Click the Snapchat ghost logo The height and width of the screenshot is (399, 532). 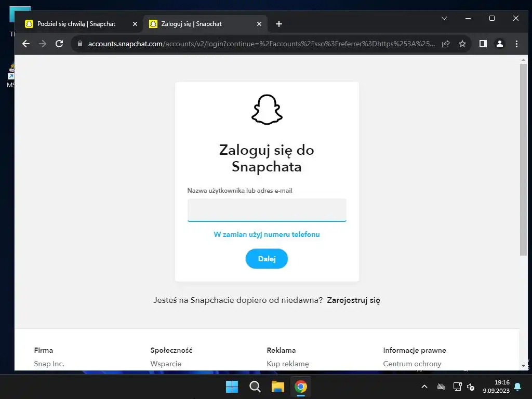pyautogui.click(x=267, y=110)
